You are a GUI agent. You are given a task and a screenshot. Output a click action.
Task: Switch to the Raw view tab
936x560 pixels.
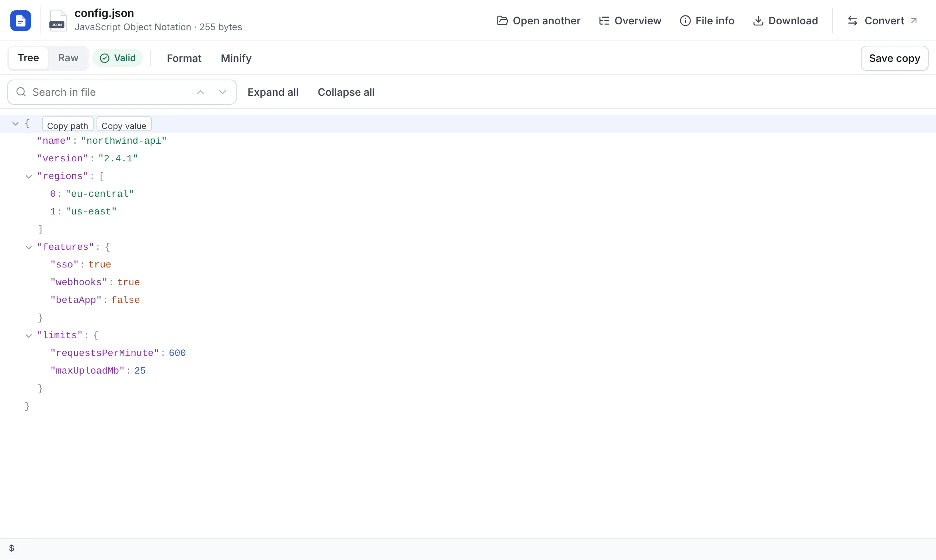pos(68,58)
